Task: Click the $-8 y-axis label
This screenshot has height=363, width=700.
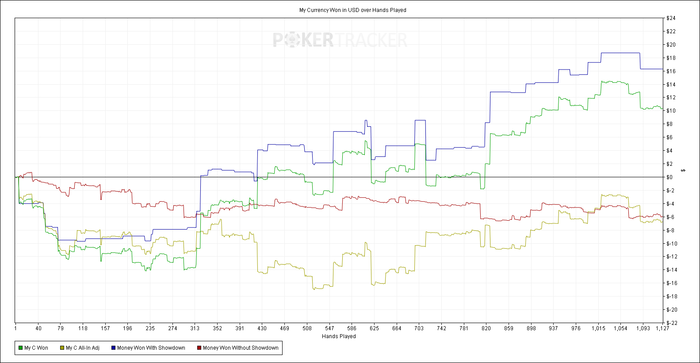Action: pyautogui.click(x=671, y=230)
